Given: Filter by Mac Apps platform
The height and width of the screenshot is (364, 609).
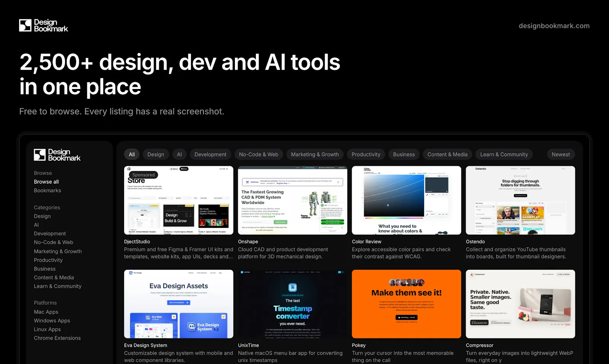Looking at the screenshot, I should [x=46, y=312].
